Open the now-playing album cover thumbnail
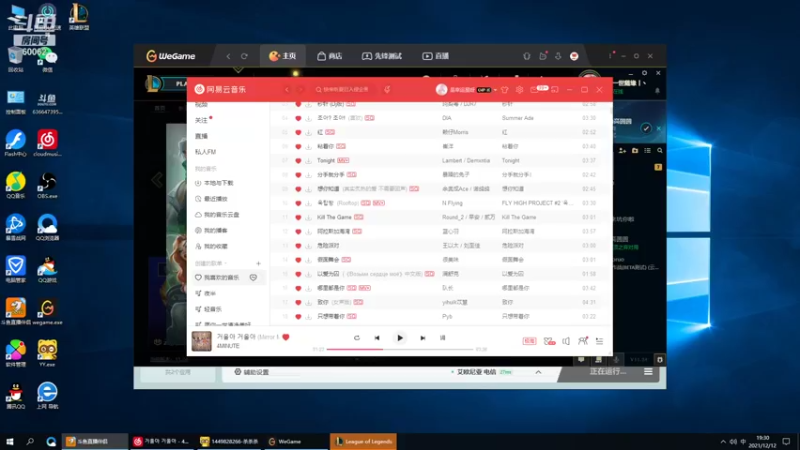 (x=202, y=341)
